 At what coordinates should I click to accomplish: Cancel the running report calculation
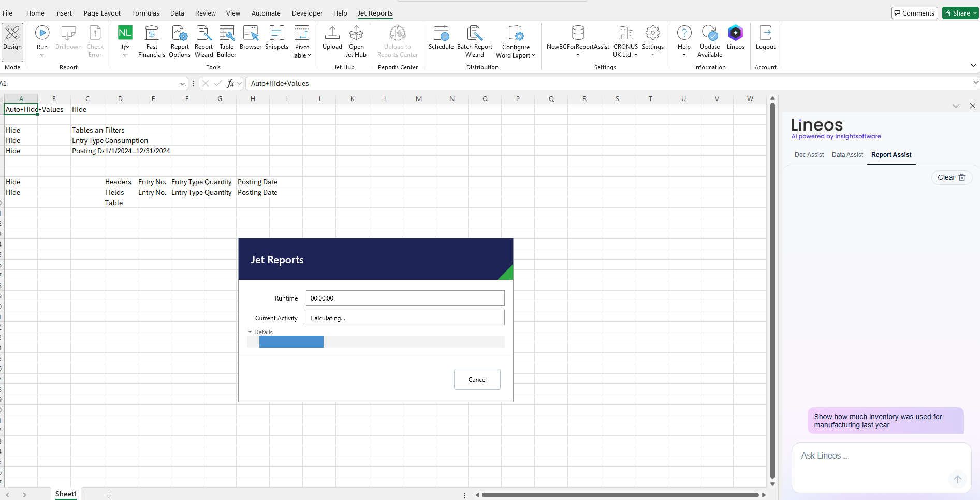477,379
